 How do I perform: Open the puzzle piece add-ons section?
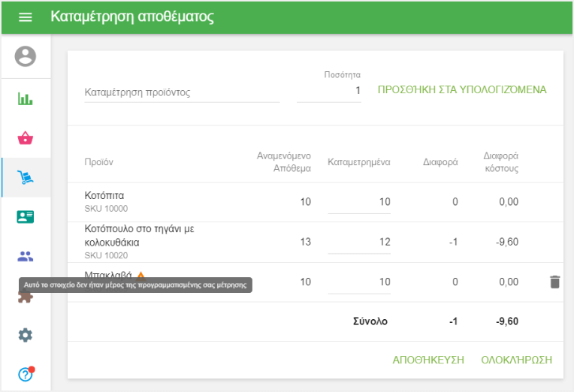pyautogui.click(x=26, y=297)
